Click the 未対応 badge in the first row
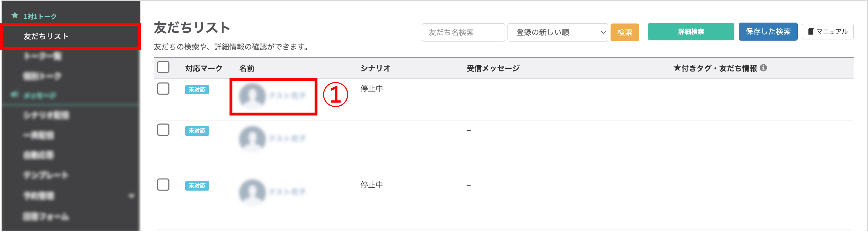 point(197,90)
